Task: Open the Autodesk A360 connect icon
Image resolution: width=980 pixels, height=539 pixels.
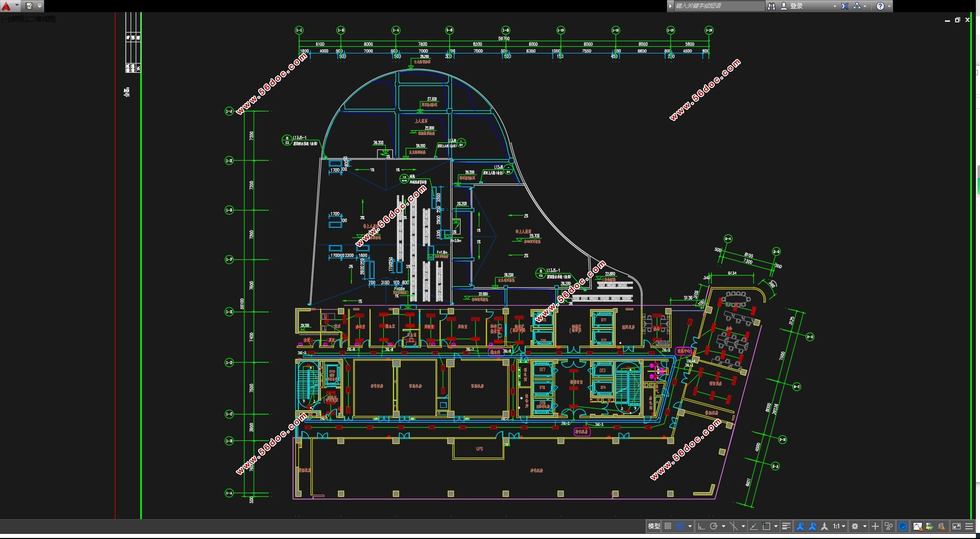Action: tap(857, 6)
